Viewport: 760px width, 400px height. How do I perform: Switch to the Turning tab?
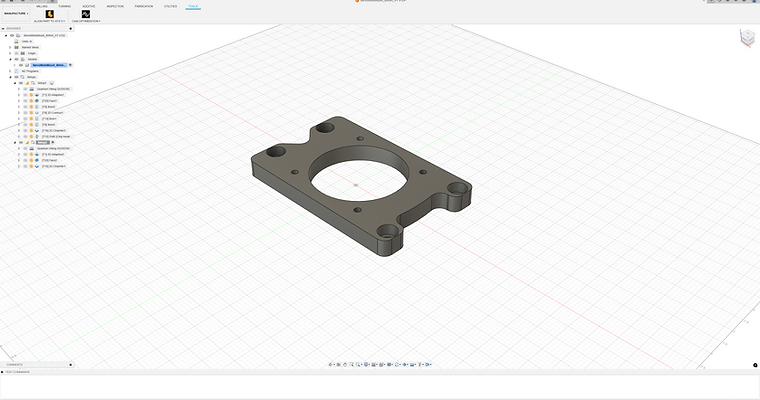click(x=64, y=6)
